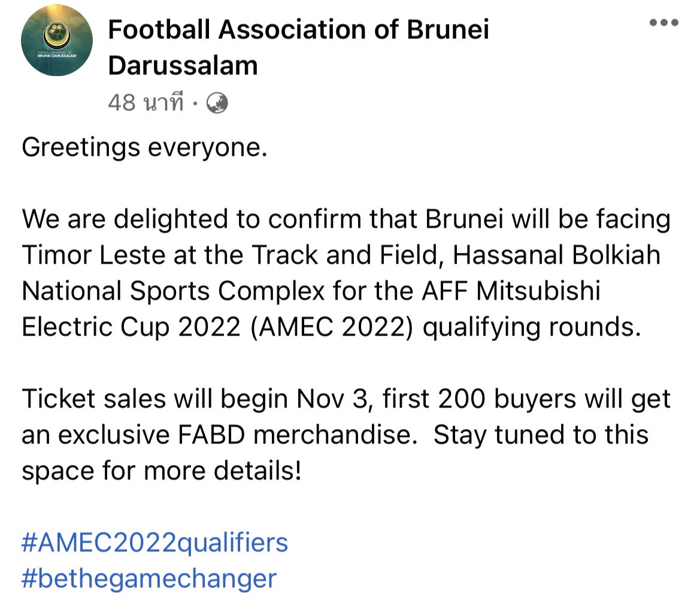The height and width of the screenshot is (607, 700).
Task: Click the globe public audience icon
Action: tap(217, 104)
